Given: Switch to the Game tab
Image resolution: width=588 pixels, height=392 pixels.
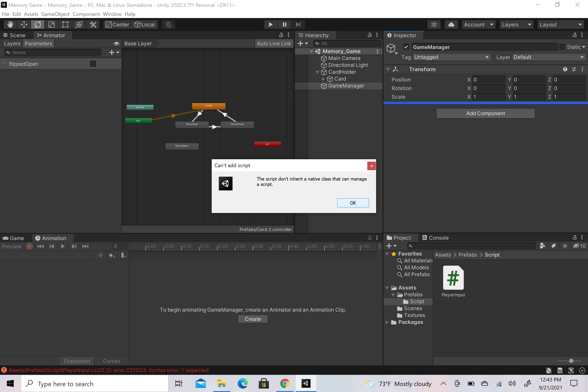Looking at the screenshot, I should click(13, 238).
